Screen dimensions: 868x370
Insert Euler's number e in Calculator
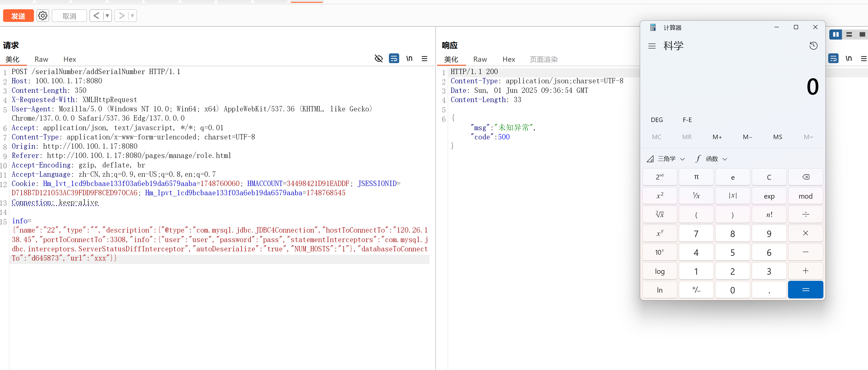(x=732, y=177)
